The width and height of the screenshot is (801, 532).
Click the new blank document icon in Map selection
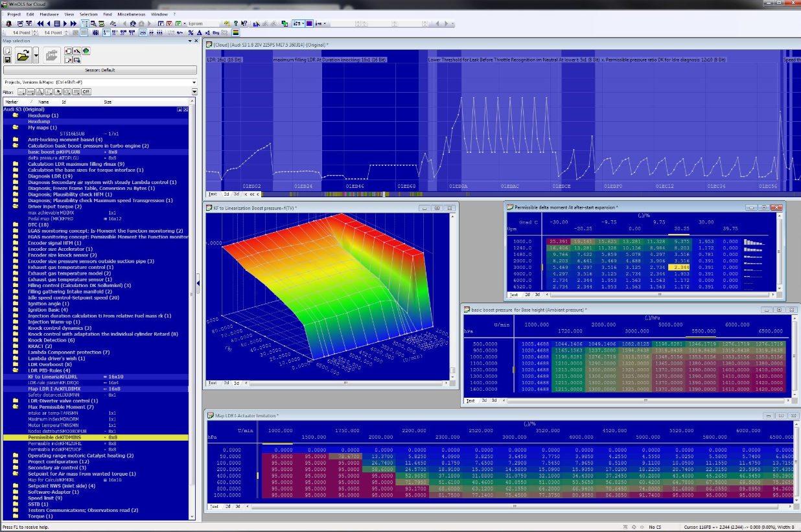pos(8,51)
